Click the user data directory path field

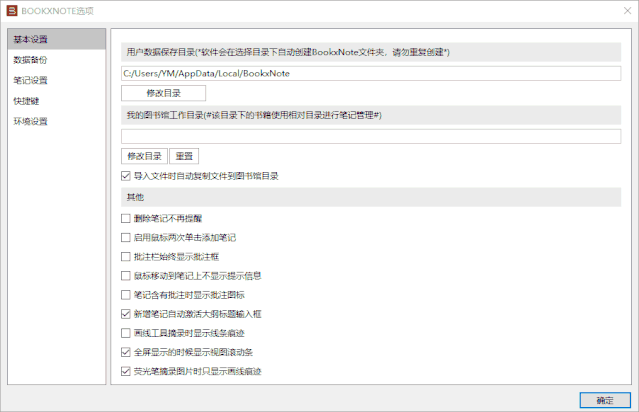371,73
